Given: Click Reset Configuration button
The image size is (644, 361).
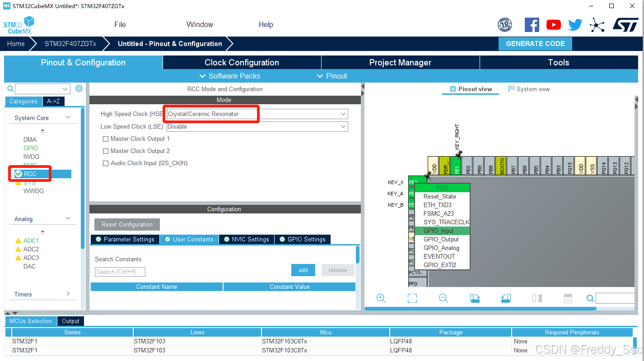Looking at the screenshot, I should pyautogui.click(x=127, y=225).
